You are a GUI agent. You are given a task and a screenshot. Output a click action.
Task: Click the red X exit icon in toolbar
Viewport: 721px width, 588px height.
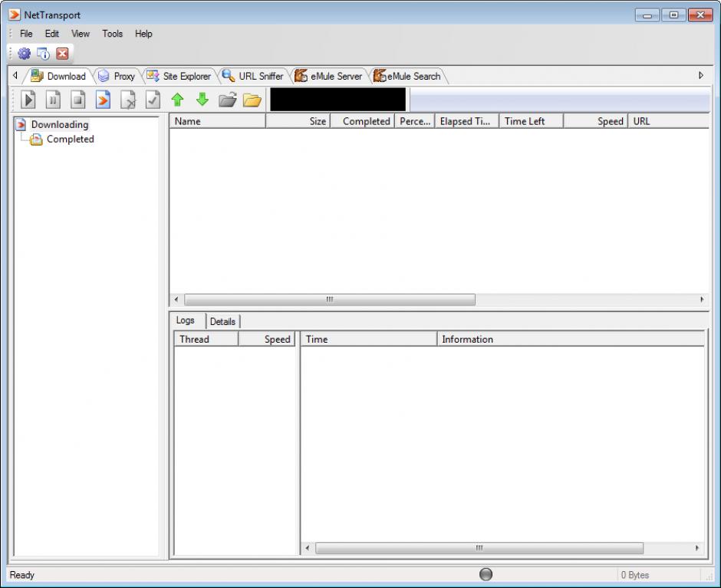tap(62, 54)
